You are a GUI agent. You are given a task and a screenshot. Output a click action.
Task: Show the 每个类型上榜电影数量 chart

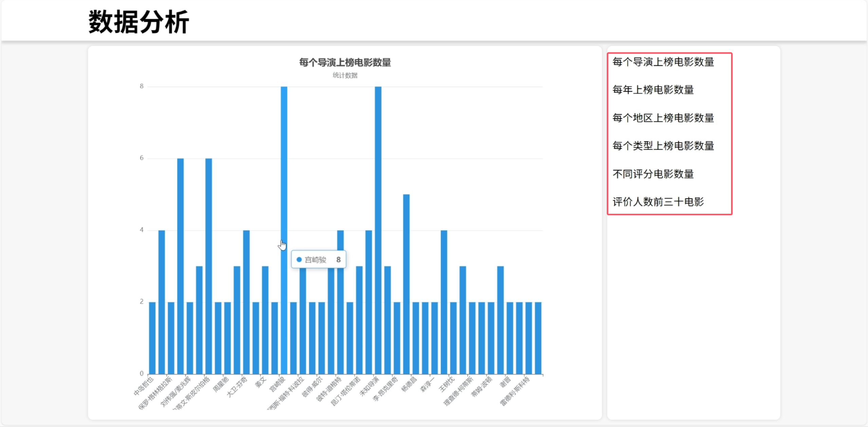(663, 146)
